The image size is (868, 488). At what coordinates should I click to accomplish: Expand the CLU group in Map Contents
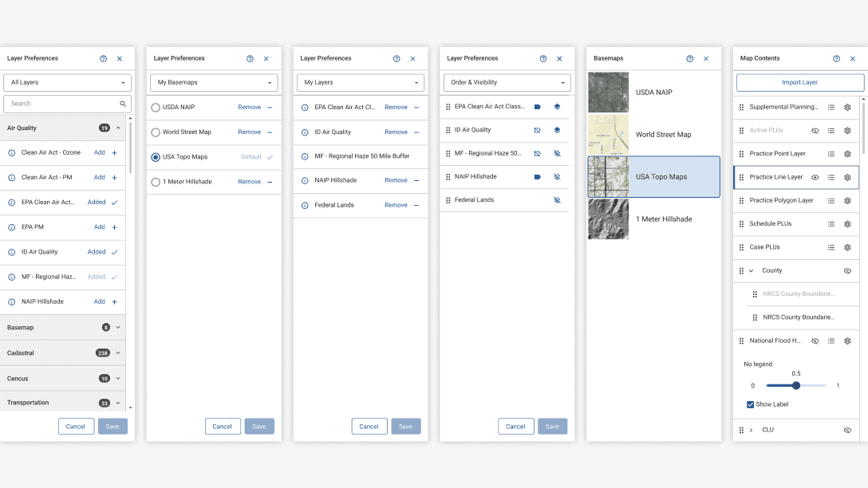[751, 430]
